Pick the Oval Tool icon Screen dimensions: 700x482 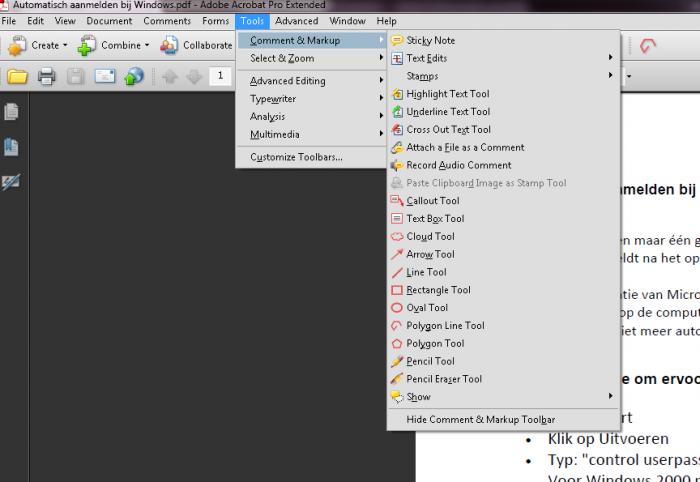[x=397, y=308]
